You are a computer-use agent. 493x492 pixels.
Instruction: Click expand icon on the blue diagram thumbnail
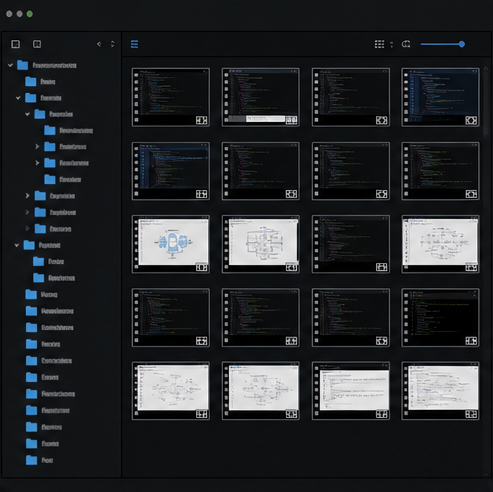[x=201, y=267]
